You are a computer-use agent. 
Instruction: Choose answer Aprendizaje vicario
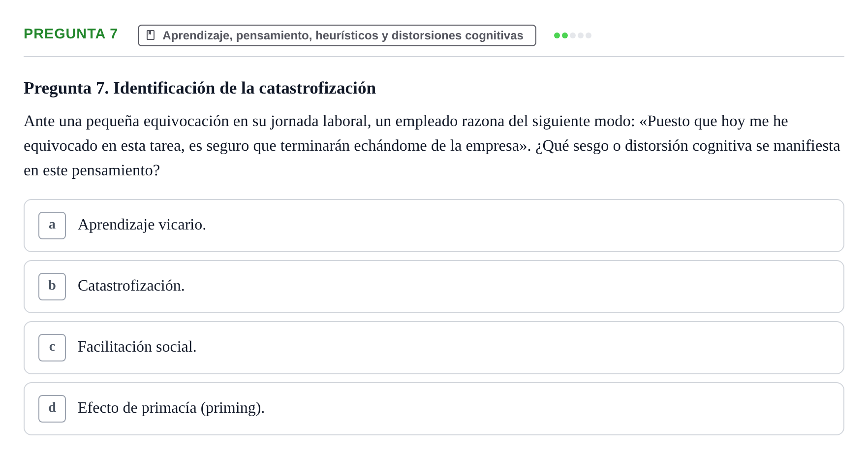[142, 225]
